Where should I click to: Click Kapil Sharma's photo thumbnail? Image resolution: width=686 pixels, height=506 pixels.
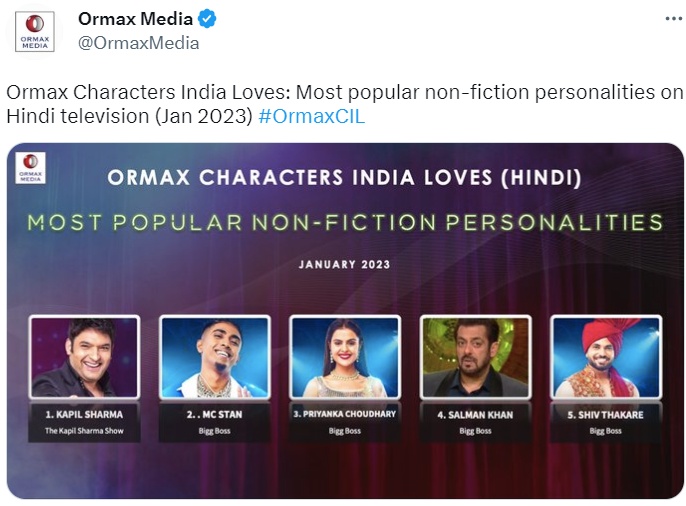tap(84, 358)
